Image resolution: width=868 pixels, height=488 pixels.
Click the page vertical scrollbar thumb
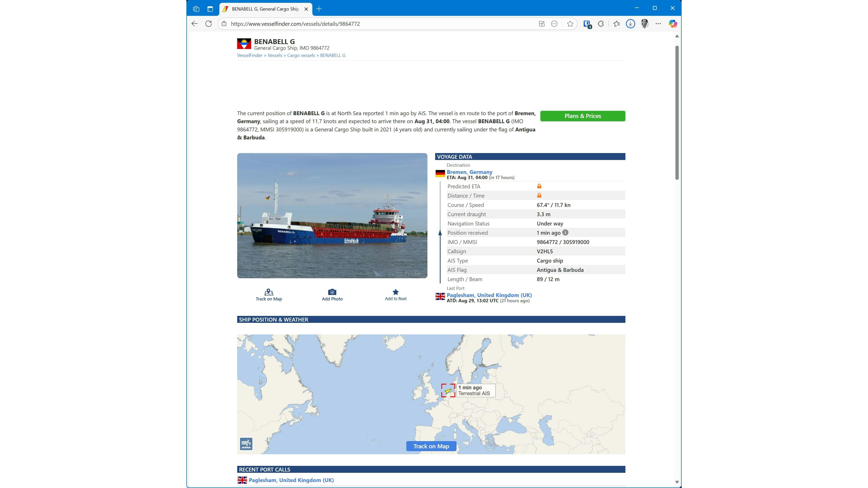(x=677, y=113)
